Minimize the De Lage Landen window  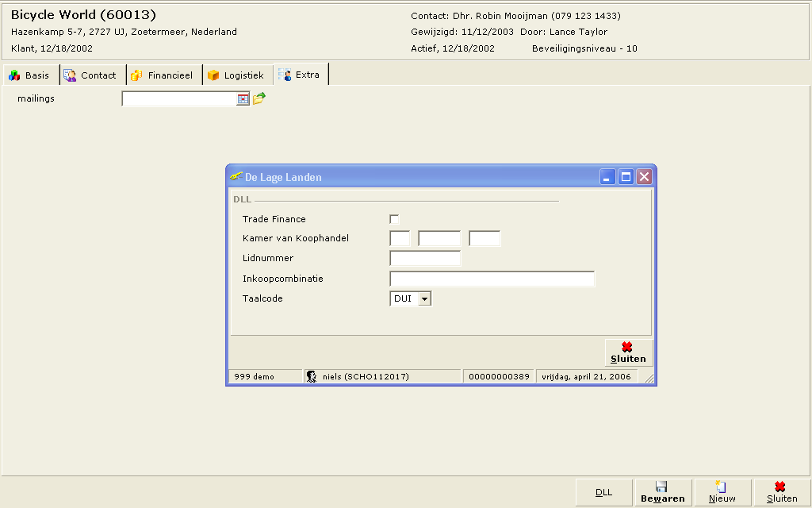[x=607, y=177]
